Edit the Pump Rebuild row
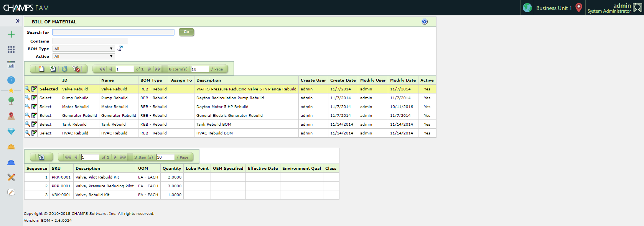The width and height of the screenshot is (644, 226). pyautogui.click(x=34, y=98)
